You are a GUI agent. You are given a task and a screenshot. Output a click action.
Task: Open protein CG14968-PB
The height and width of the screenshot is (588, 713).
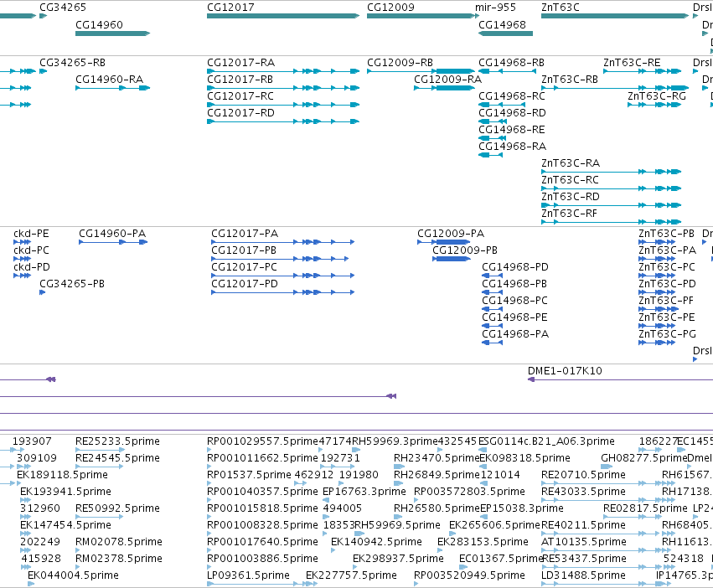click(514, 284)
